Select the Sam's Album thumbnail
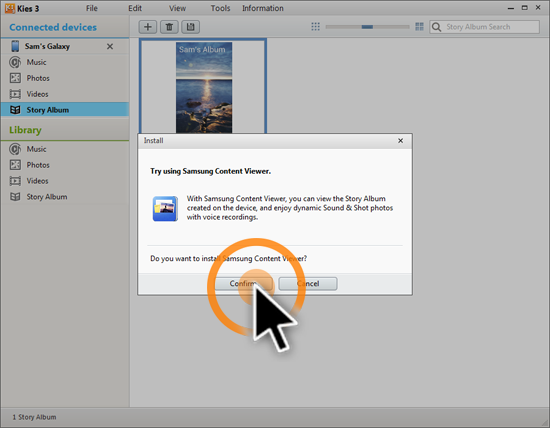The height and width of the screenshot is (428, 550). click(203, 87)
